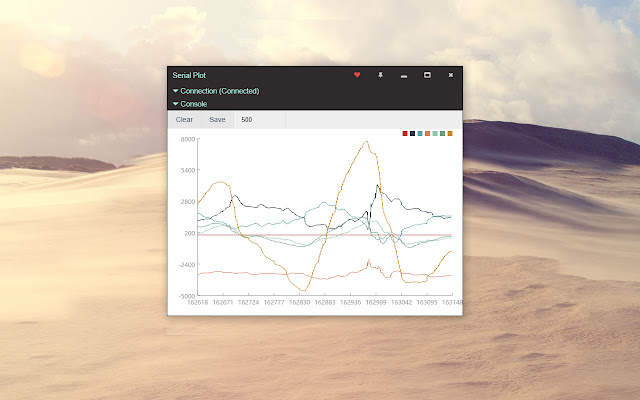Click the 2800 y-axis label
Image resolution: width=640 pixels, height=400 pixels.
click(x=188, y=202)
